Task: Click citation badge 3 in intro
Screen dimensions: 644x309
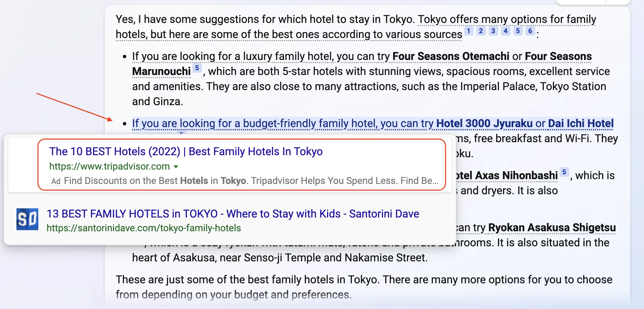Action: pos(493,31)
